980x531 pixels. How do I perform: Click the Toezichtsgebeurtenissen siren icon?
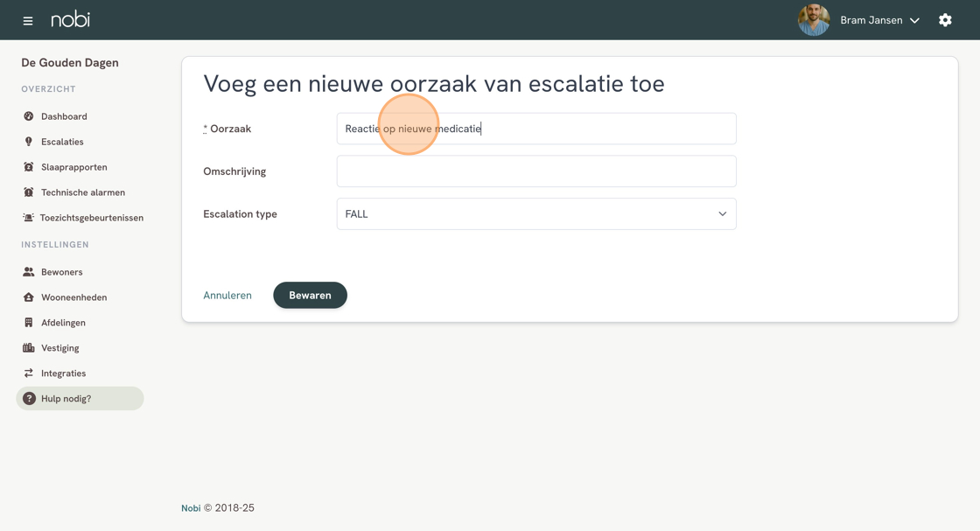28,218
